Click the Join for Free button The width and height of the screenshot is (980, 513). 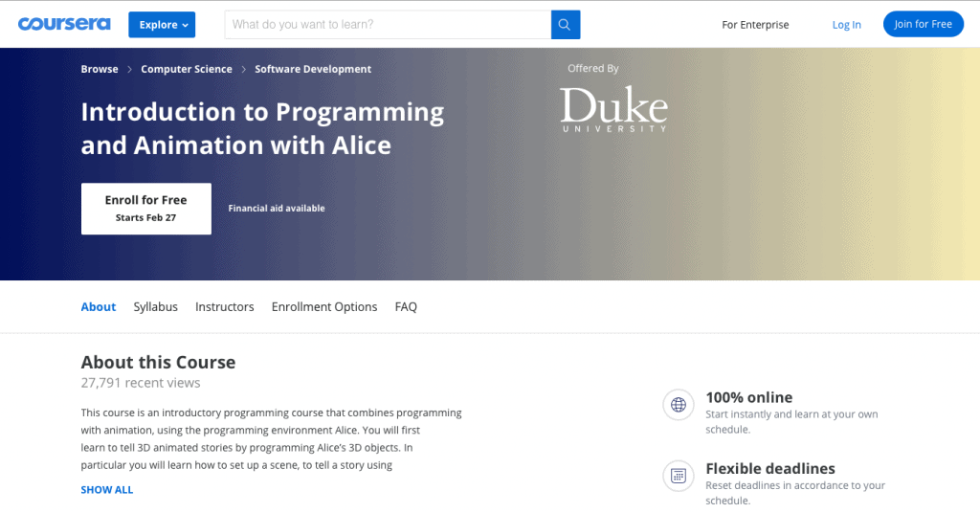click(924, 24)
